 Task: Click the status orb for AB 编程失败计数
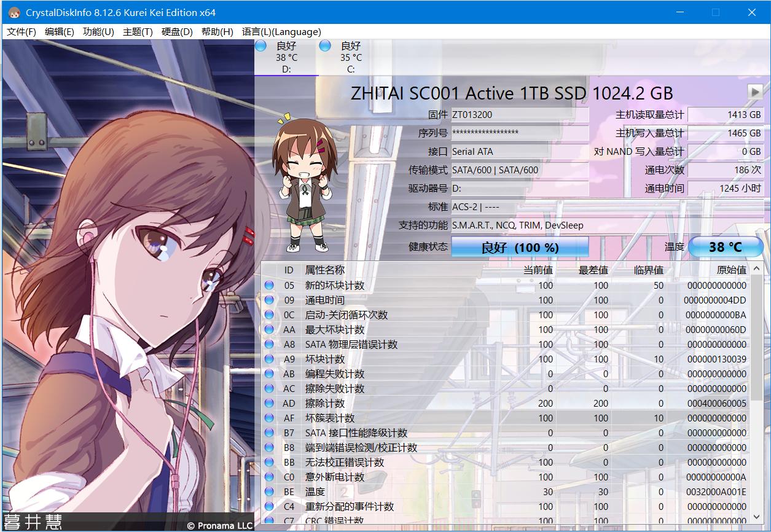(x=269, y=374)
